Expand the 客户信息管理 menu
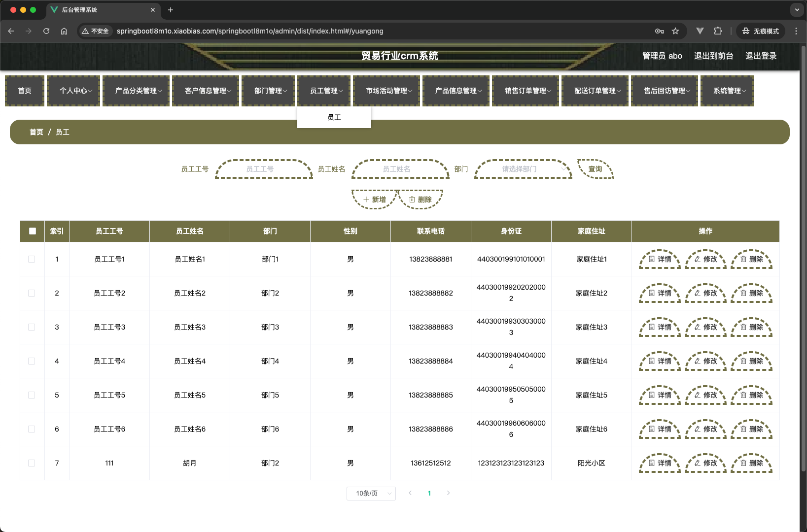 point(206,91)
